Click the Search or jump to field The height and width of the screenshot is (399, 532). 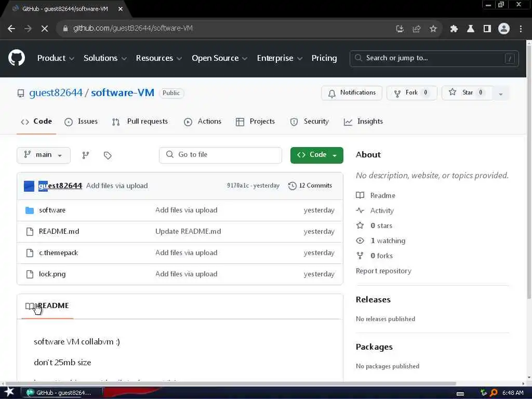[434, 58]
